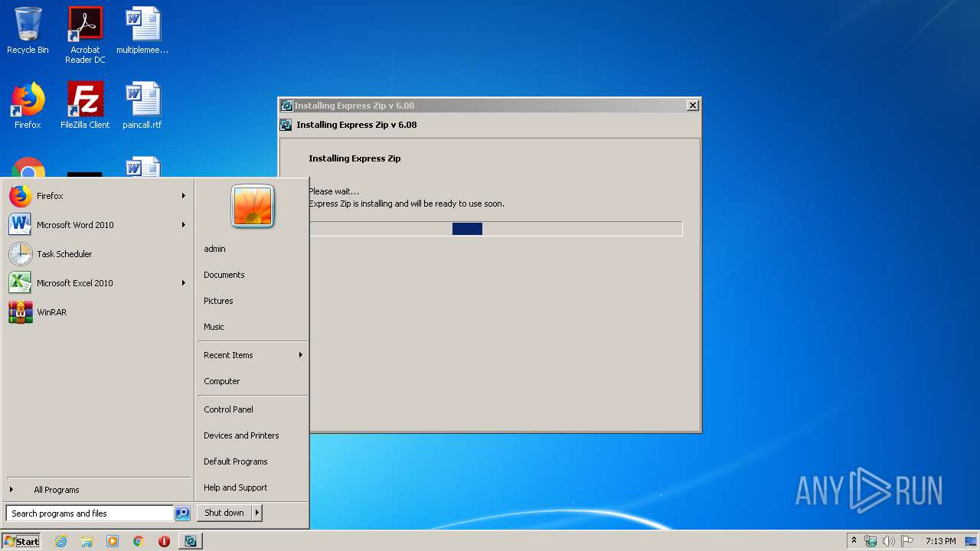Click the volume speaker tray icon

(x=889, y=541)
